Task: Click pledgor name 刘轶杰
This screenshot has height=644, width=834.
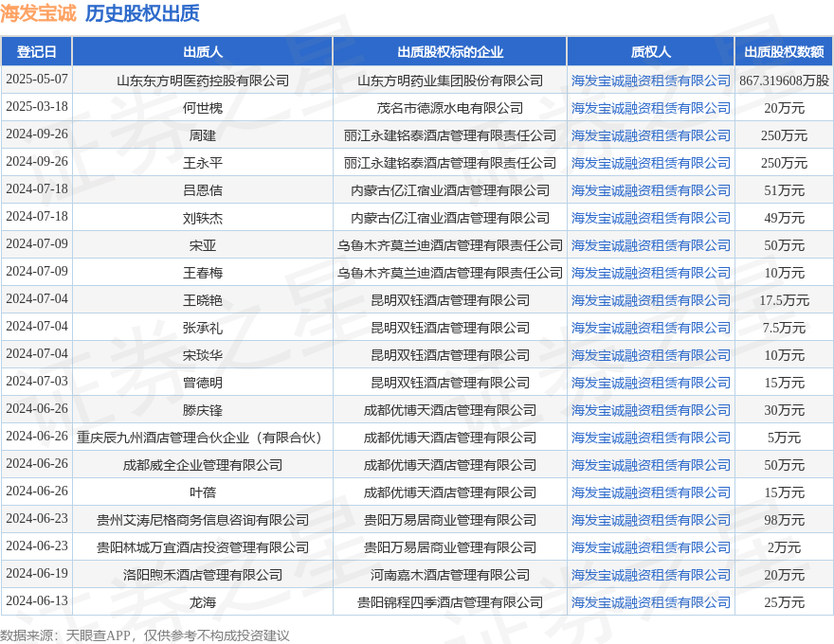Action: click(203, 218)
